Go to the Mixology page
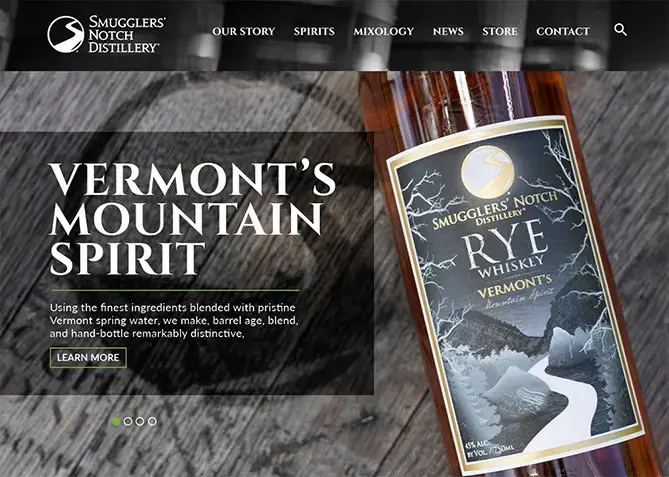 tap(384, 32)
